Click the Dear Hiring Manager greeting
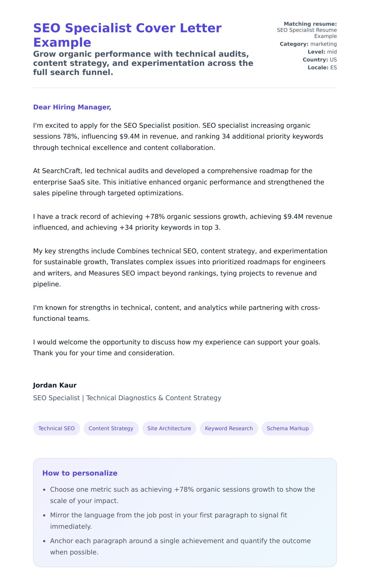Viewport: 370px width, 588px height. [x=72, y=107]
